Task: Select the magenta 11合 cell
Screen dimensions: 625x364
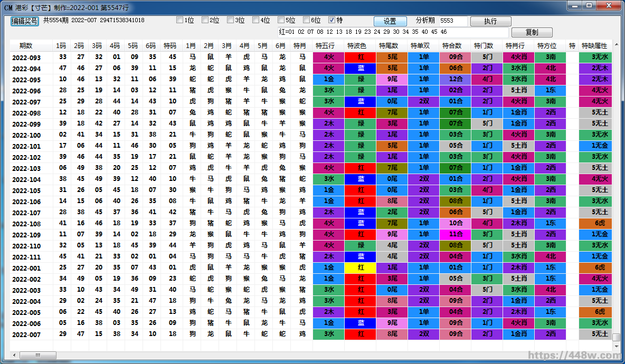Action: pyautogui.click(x=455, y=235)
